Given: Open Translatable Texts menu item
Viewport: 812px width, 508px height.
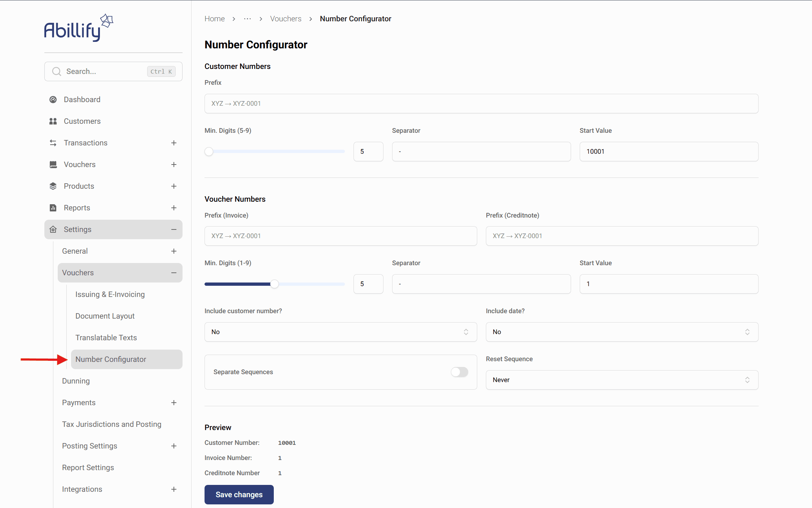Looking at the screenshot, I should 106,338.
